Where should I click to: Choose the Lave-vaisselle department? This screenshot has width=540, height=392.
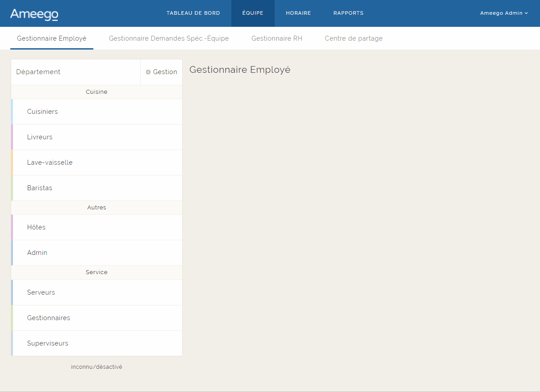50,163
